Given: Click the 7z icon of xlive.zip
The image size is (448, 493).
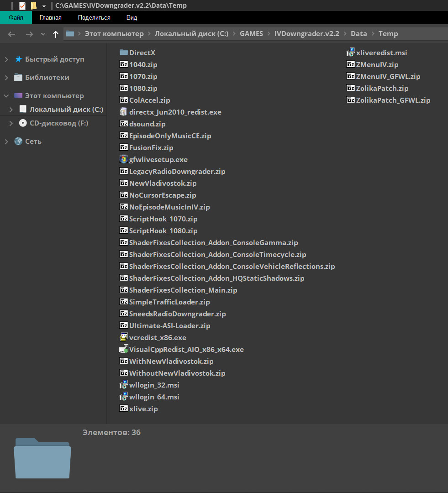Looking at the screenshot, I should 124,409.
